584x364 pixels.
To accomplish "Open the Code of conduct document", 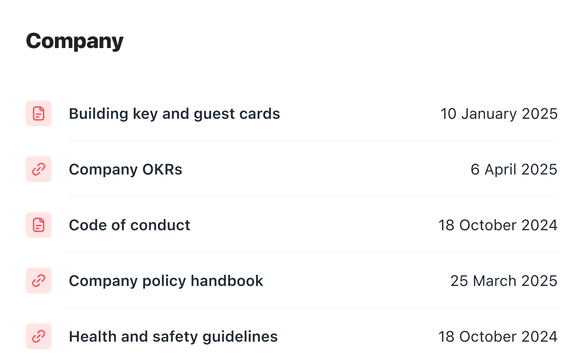I will pos(130,225).
